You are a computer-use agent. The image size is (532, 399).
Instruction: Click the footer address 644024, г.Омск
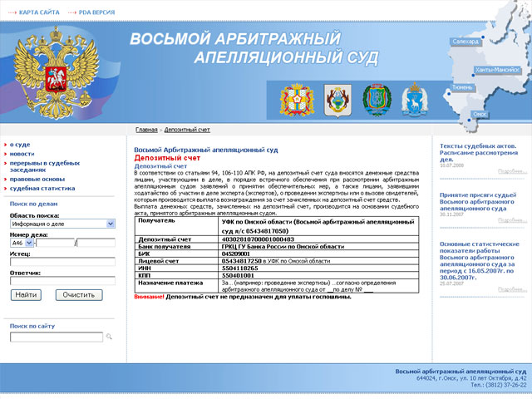[471, 378]
